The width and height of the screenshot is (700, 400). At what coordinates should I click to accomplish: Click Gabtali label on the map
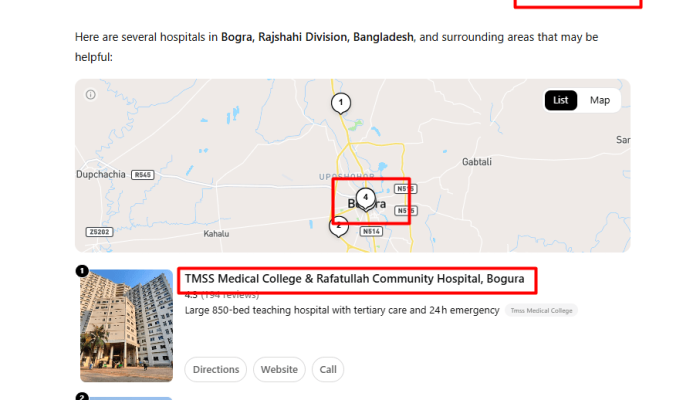(478, 161)
